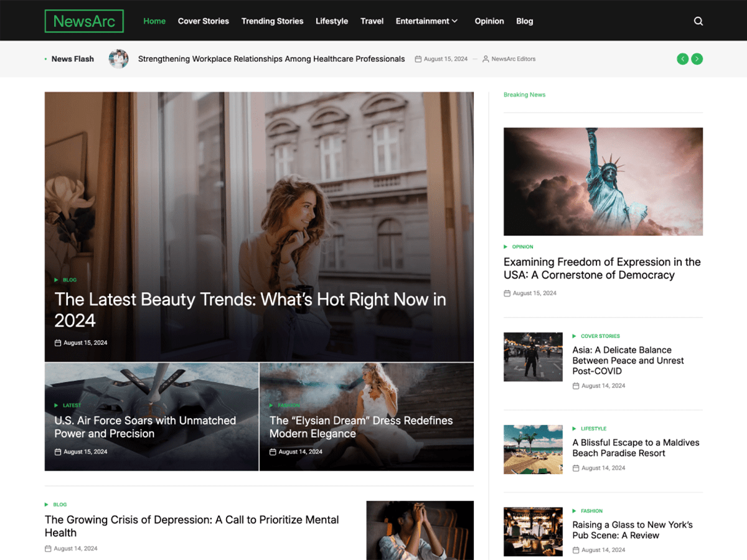Click the News Flash avatar thumbnail image
This screenshot has width=747, height=560.
coord(118,58)
